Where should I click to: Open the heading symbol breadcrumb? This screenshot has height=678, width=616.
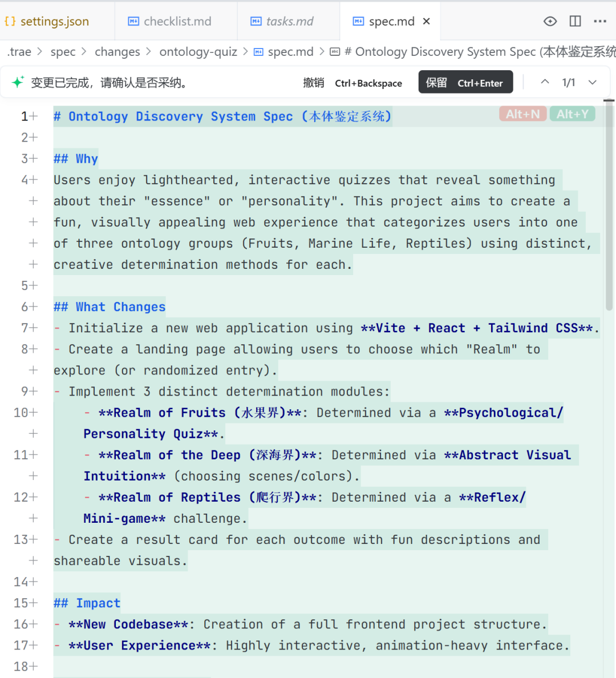[472, 52]
